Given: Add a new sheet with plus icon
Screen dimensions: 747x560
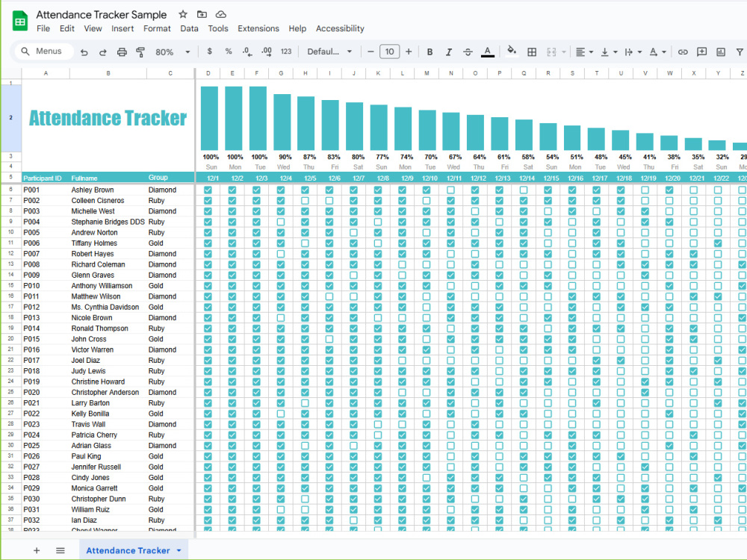Looking at the screenshot, I should (37, 550).
